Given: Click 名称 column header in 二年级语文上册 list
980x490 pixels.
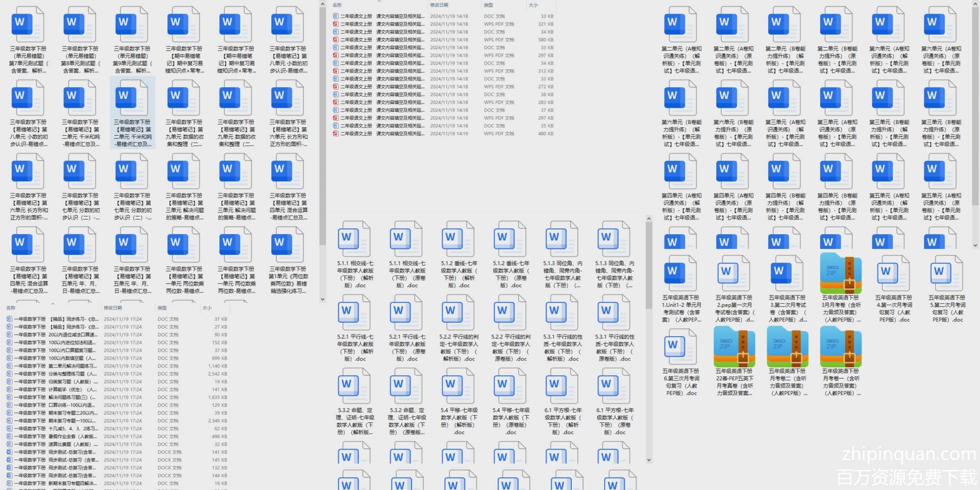Looking at the screenshot, I should [x=337, y=5].
